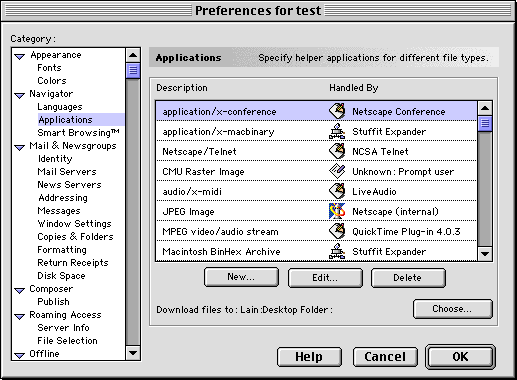Cancel the preferences dialog
The width and height of the screenshot is (517, 380).
385,357
